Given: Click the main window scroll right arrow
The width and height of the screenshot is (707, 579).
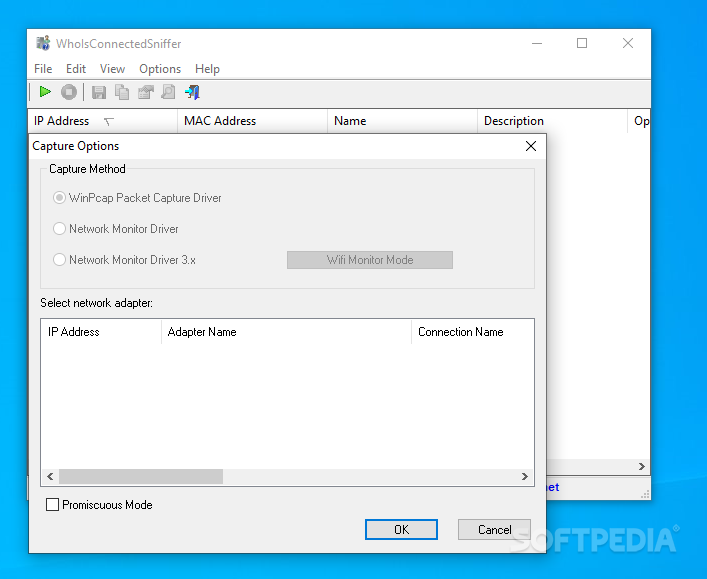Looking at the screenshot, I should tap(642, 466).
